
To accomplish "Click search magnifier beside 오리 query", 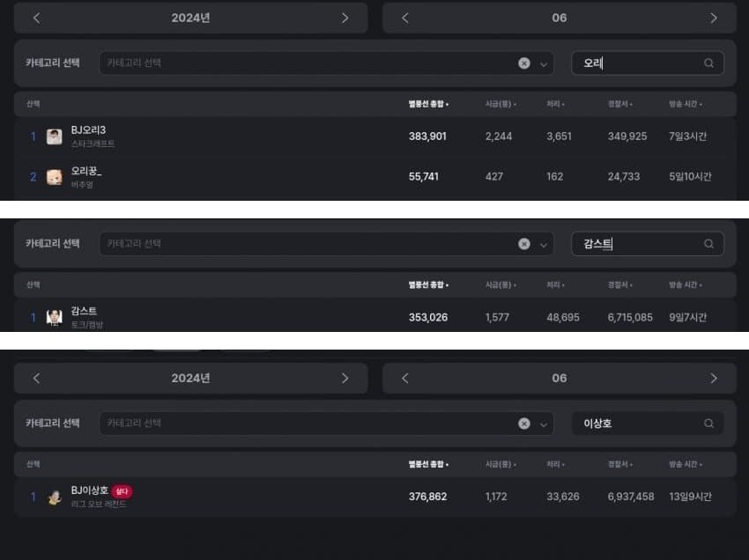I will click(708, 63).
